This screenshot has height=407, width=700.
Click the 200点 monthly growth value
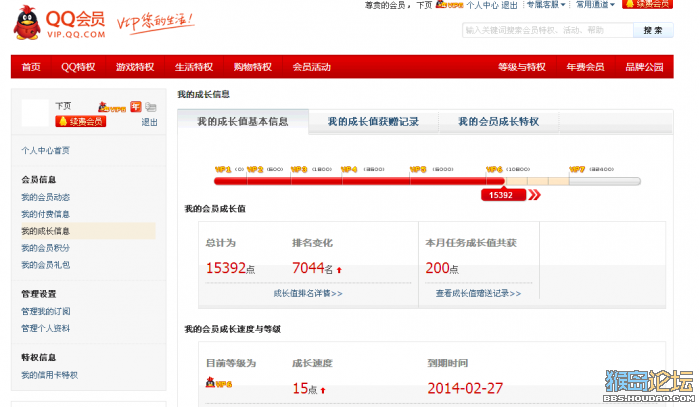coord(442,268)
